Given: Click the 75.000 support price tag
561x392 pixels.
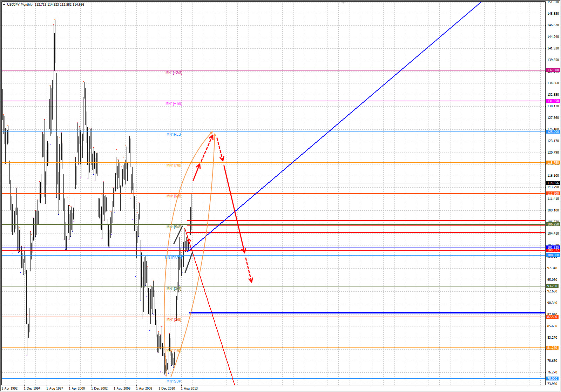Looking at the screenshot, I should [552, 379].
